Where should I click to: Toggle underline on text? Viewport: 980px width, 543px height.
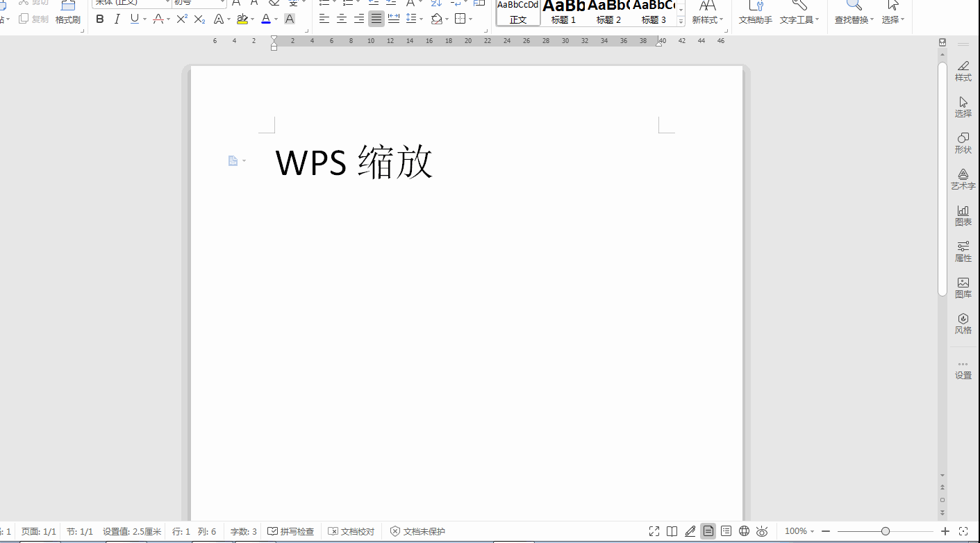(135, 19)
